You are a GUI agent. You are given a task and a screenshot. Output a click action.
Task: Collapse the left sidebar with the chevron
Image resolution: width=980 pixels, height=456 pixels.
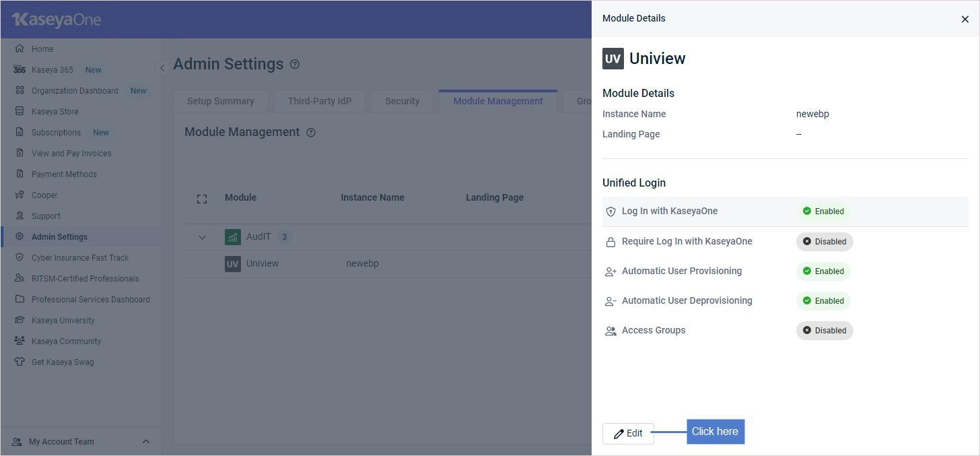click(162, 68)
